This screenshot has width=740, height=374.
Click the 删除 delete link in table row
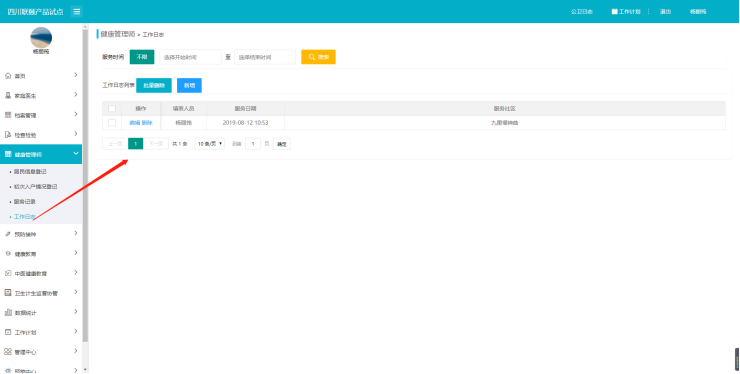click(x=147, y=123)
